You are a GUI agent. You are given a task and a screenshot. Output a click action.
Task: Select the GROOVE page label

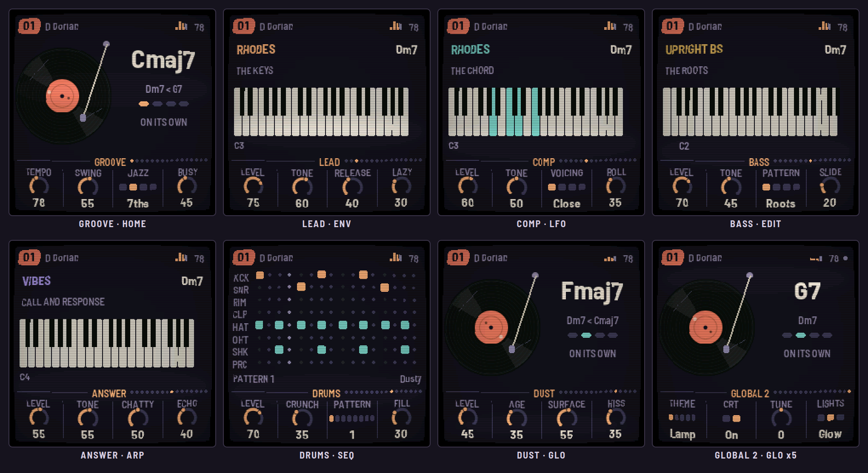(x=110, y=162)
